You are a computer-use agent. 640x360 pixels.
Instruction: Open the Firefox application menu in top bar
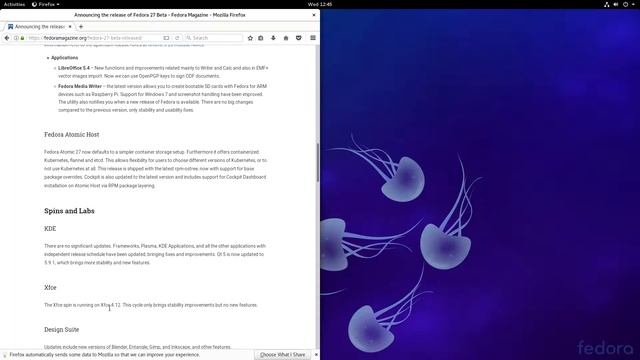(46, 4)
